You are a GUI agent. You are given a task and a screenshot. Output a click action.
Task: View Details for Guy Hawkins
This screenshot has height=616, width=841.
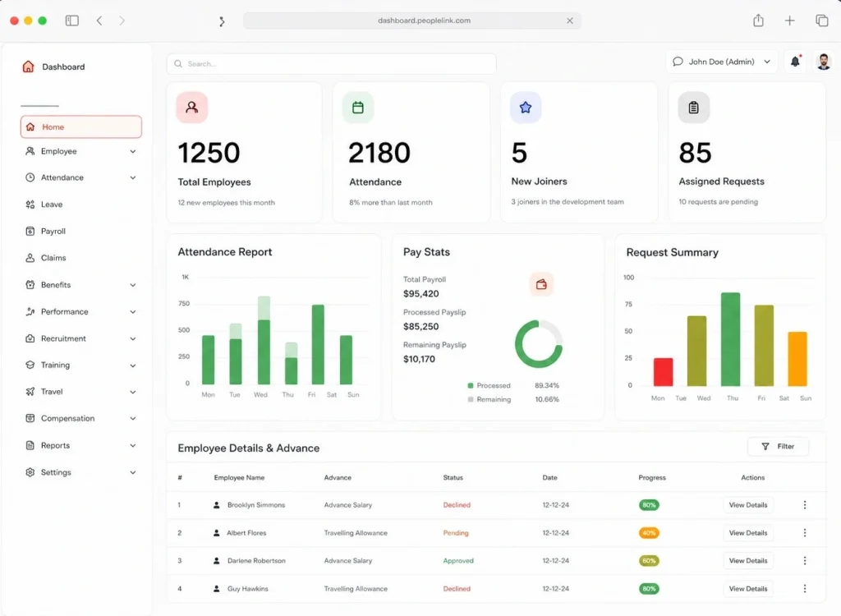[x=747, y=589]
